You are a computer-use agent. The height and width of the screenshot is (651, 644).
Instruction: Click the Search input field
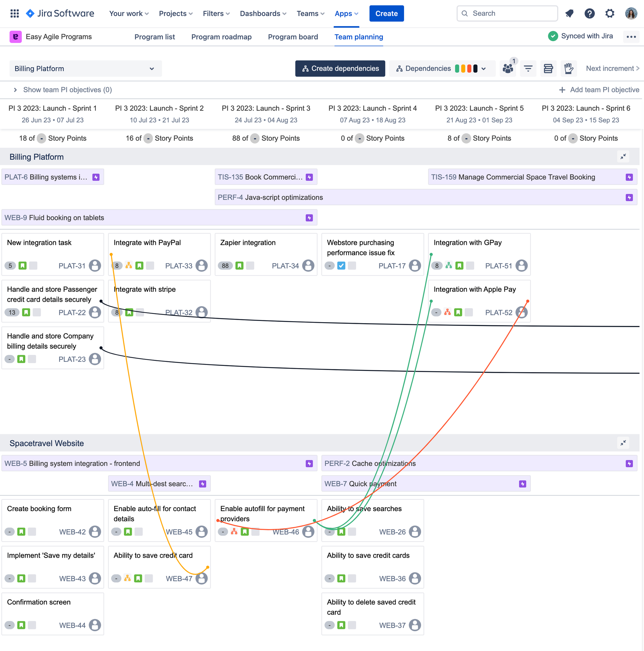tap(507, 14)
